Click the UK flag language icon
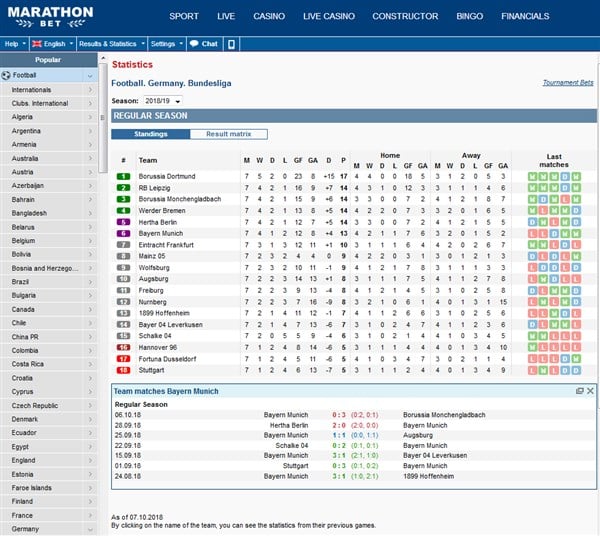Image resolution: width=600 pixels, height=536 pixels. (x=37, y=44)
